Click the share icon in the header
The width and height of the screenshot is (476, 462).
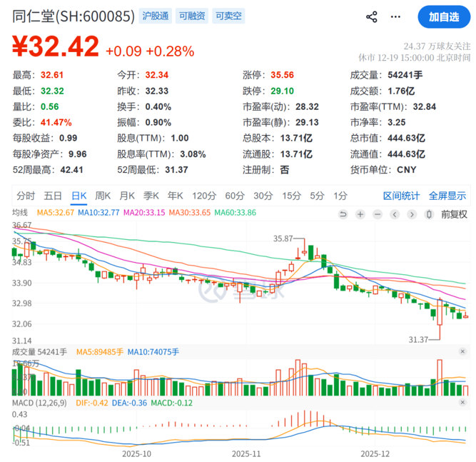pyautogui.click(x=371, y=16)
